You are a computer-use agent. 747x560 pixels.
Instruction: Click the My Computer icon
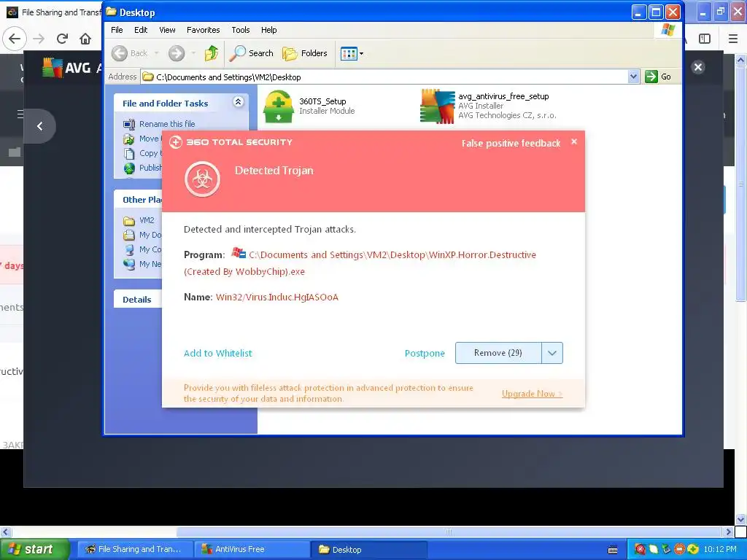click(129, 249)
